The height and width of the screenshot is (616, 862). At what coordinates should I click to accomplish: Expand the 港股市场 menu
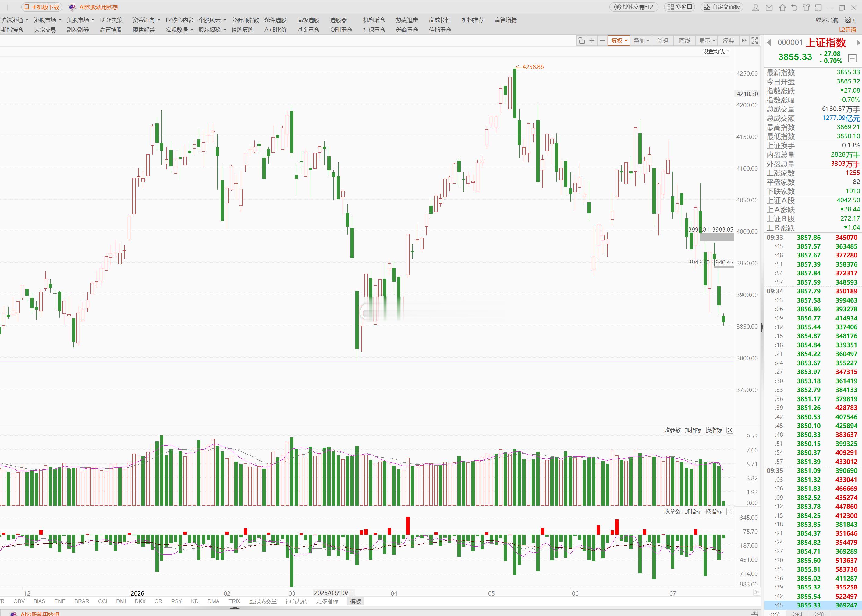point(48,20)
